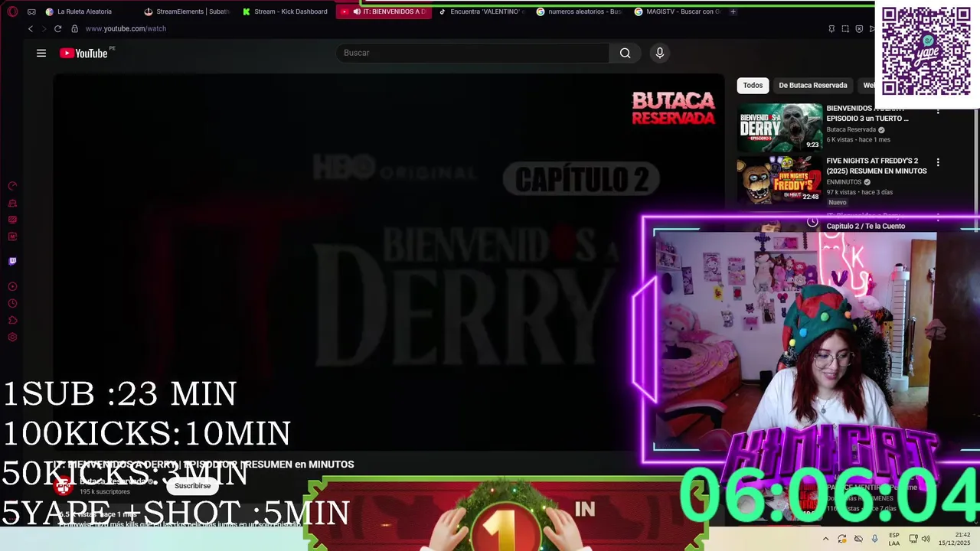Image resolution: width=980 pixels, height=551 pixels.
Task: Switch to numeros aleatorios Google tab
Action: point(580,11)
